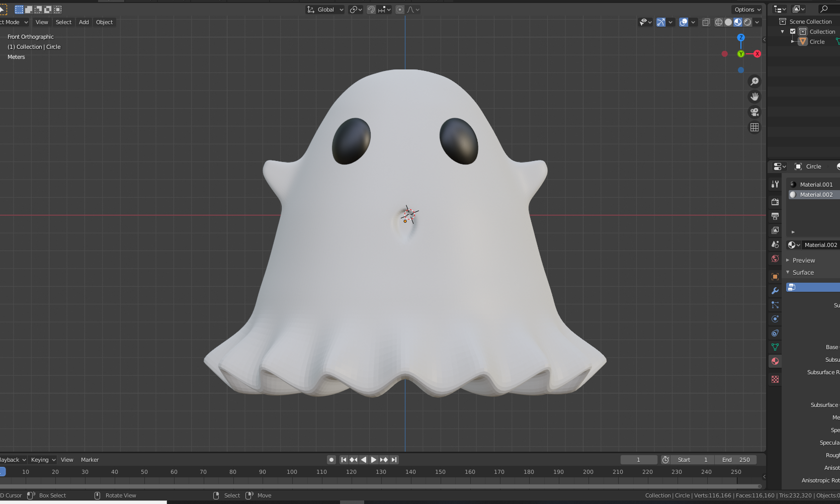Toggle perspective/orthographic grid button

tap(754, 127)
